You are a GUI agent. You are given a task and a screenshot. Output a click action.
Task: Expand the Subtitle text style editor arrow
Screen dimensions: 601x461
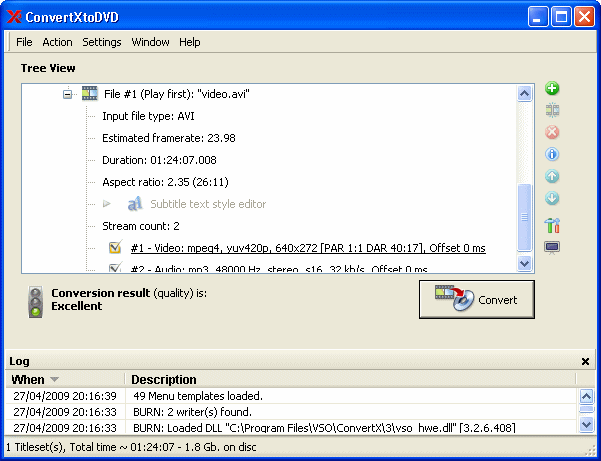(x=107, y=204)
